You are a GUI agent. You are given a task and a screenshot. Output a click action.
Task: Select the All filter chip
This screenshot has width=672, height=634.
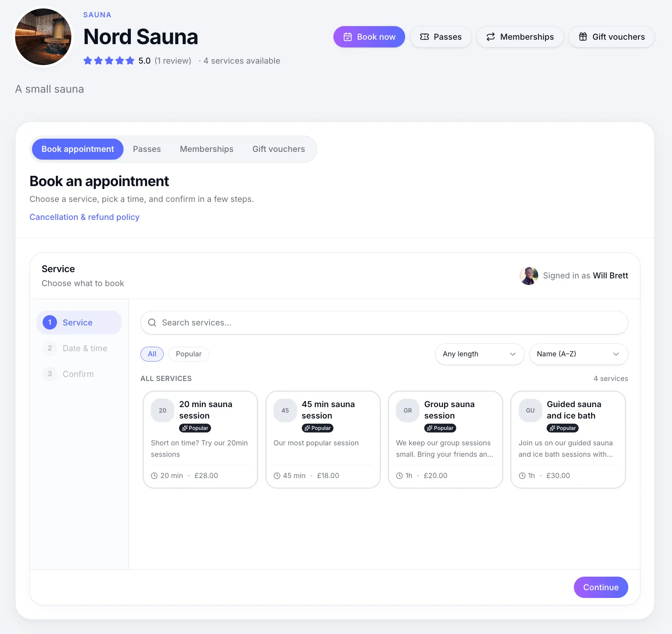click(x=152, y=354)
